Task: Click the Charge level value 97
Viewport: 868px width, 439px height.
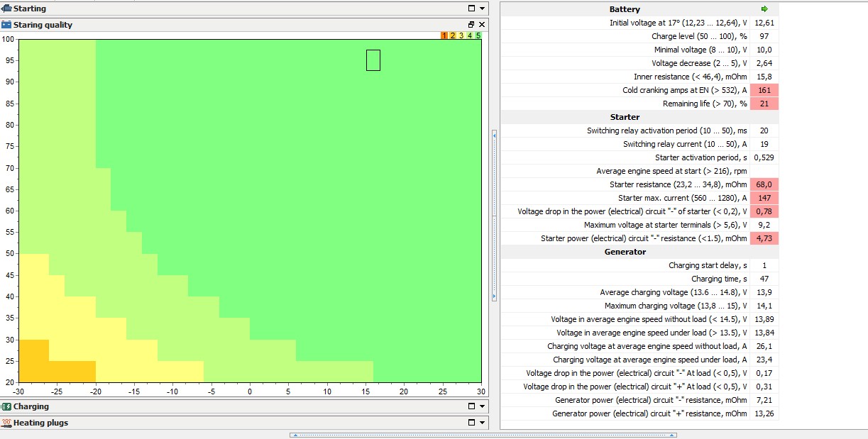Action: click(x=764, y=36)
